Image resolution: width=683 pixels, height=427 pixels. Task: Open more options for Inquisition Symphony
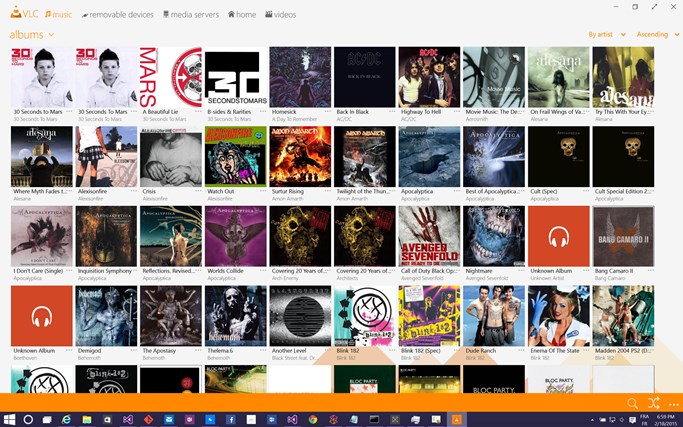[x=134, y=271]
